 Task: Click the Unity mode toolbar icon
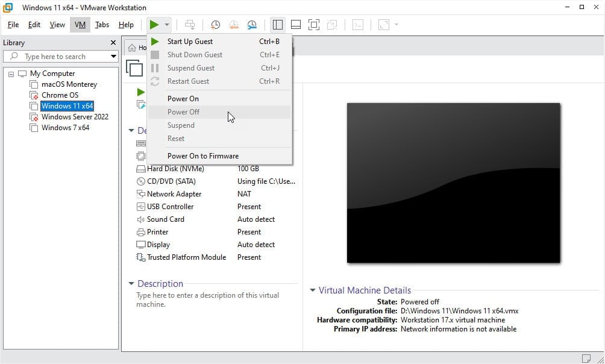[x=332, y=25]
